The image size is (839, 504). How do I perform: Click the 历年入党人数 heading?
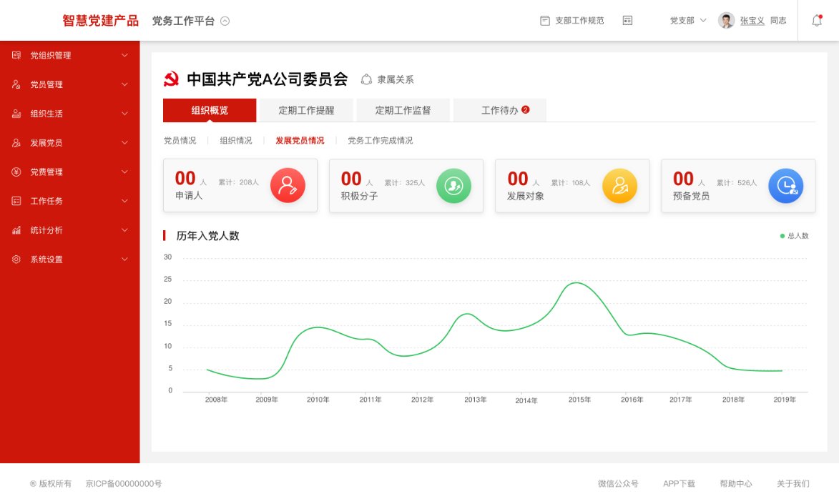tap(207, 236)
